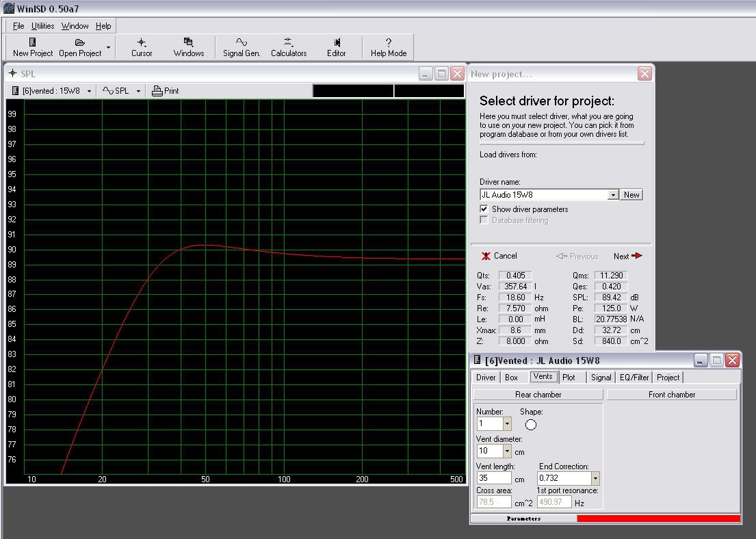The height and width of the screenshot is (539, 756).
Task: Open the End Correction dropdown
Action: pyautogui.click(x=595, y=478)
